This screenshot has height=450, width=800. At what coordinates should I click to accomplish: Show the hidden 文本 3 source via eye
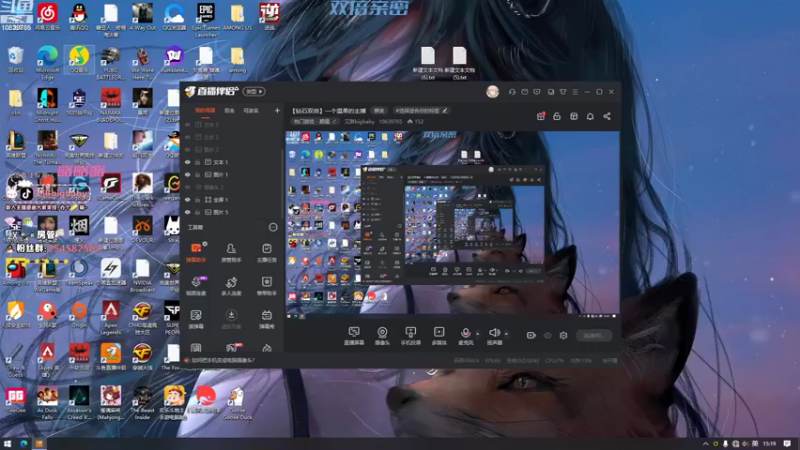pyautogui.click(x=187, y=124)
